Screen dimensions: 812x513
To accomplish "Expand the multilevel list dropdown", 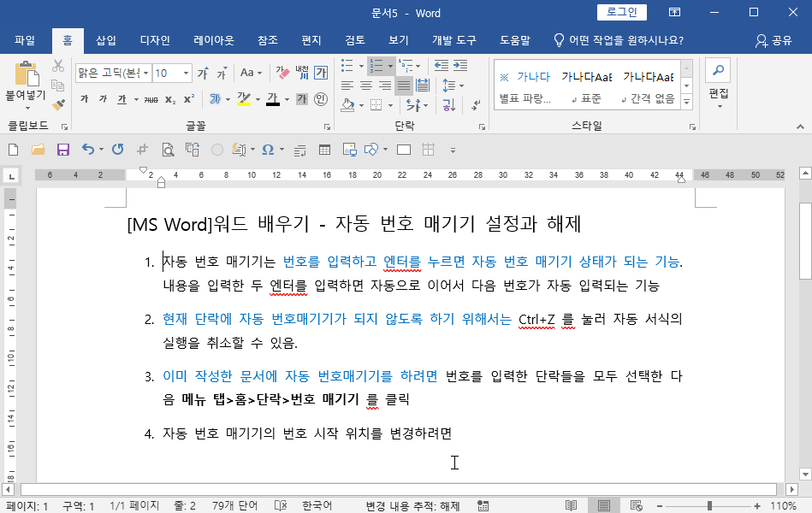I will pos(418,66).
